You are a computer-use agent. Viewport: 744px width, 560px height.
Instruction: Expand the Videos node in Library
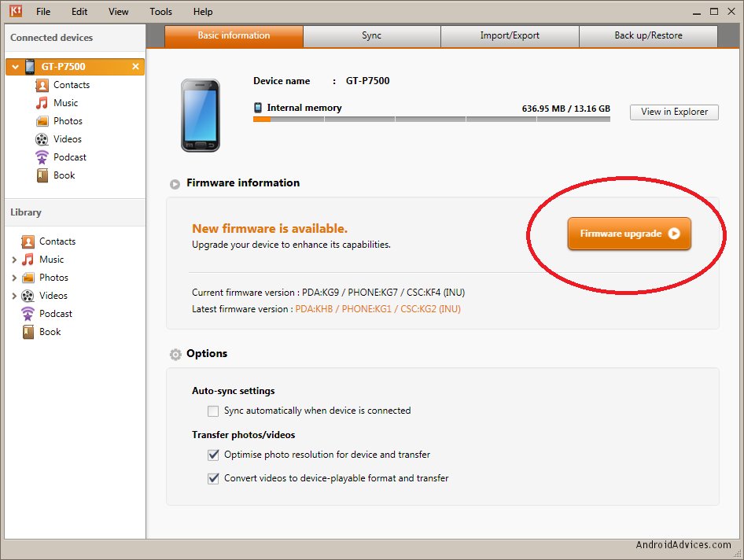[x=14, y=296]
